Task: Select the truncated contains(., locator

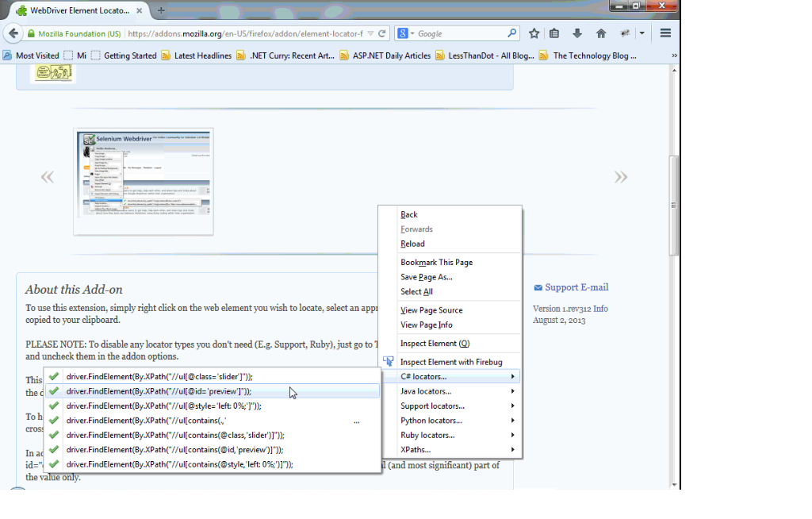Action: (x=213, y=421)
